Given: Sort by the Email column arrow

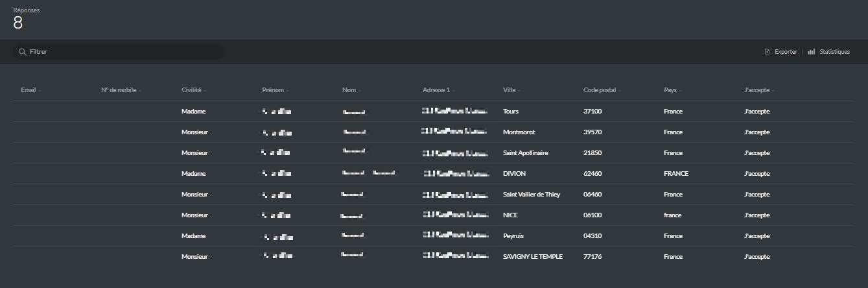Looking at the screenshot, I should pyautogui.click(x=40, y=90).
